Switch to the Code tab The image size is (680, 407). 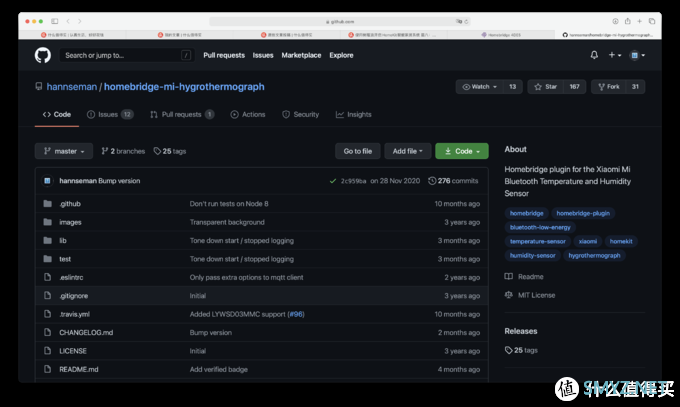point(57,115)
